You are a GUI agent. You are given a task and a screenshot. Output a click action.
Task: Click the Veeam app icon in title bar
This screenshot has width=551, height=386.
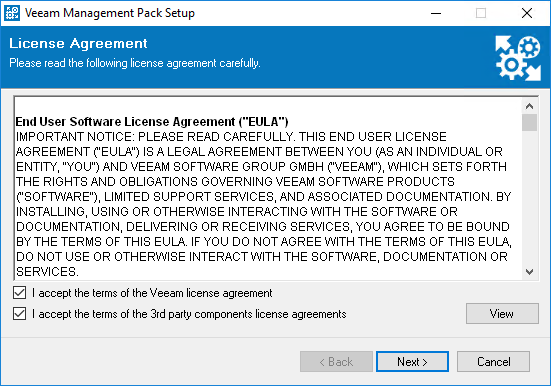pos(12,13)
